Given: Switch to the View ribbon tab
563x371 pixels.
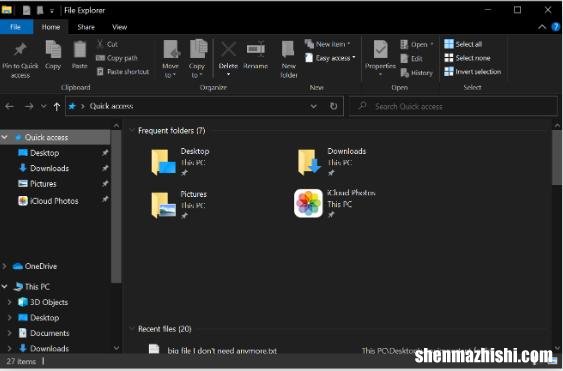Looking at the screenshot, I should pos(120,27).
